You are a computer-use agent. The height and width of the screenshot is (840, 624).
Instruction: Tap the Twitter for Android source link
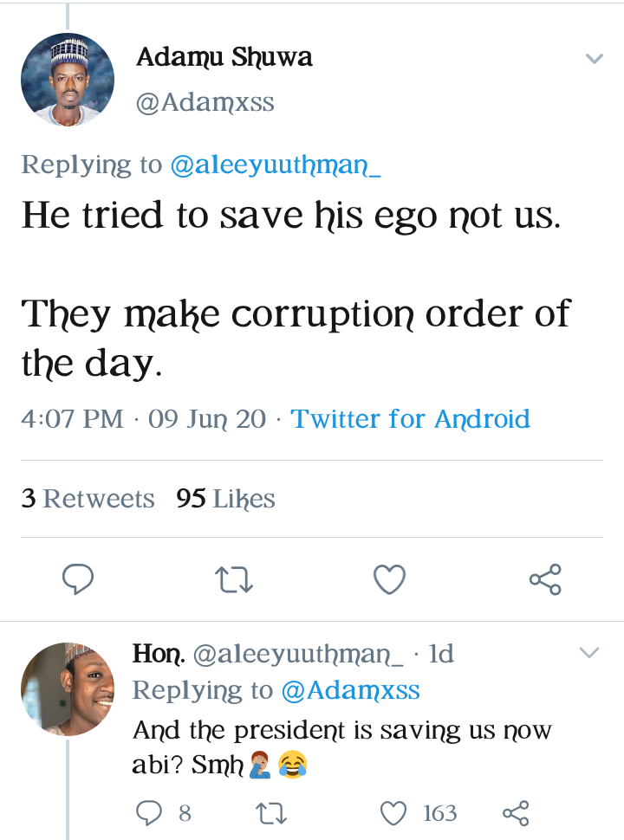[x=410, y=419]
